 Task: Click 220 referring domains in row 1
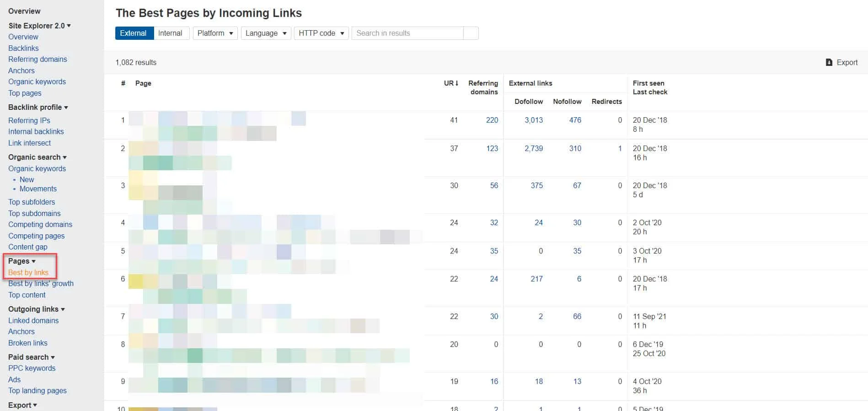point(492,120)
